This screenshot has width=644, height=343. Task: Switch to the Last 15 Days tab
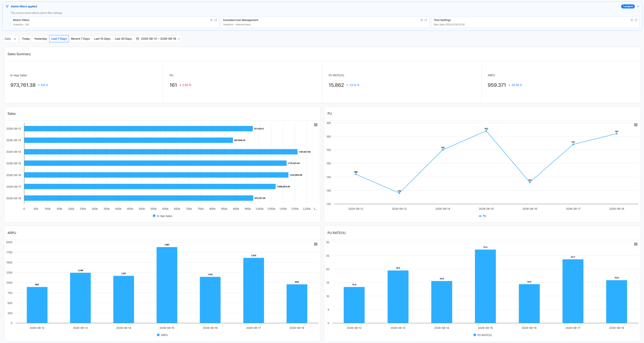(x=102, y=39)
